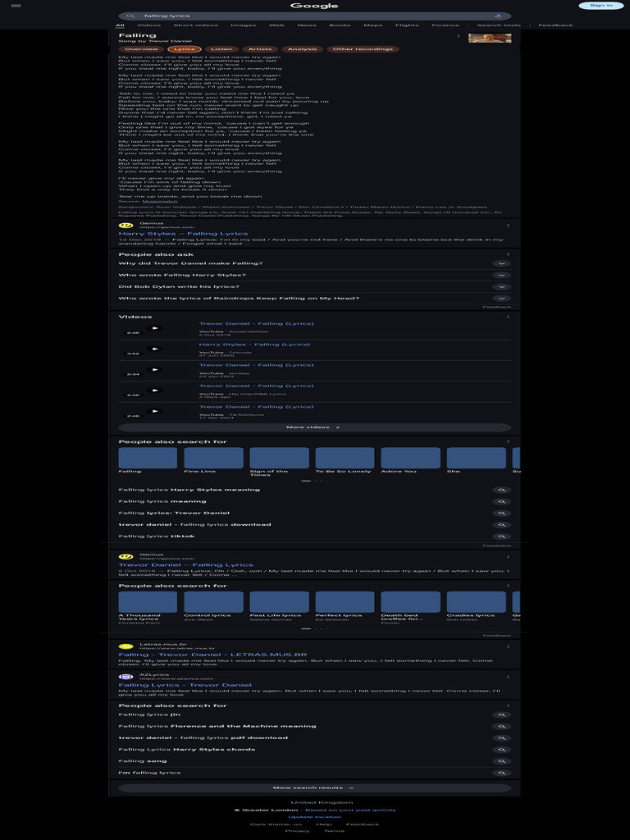
Task: Select the Listen chip
Action: pyautogui.click(x=221, y=49)
